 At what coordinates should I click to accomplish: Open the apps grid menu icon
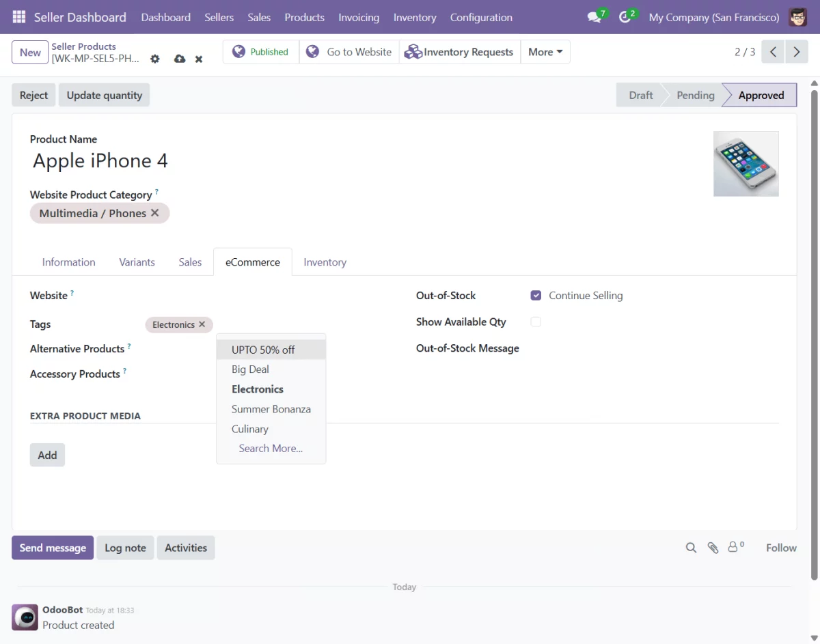(x=19, y=17)
